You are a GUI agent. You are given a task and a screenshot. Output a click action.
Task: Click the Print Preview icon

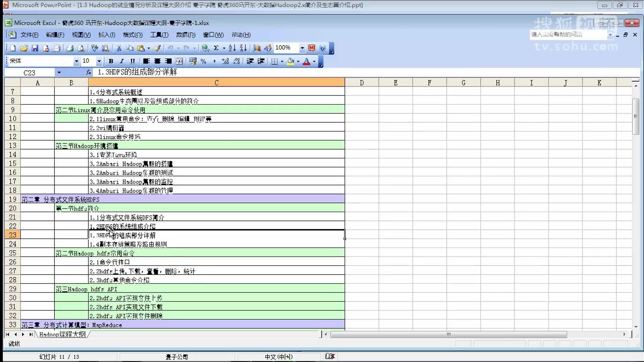(x=80, y=48)
